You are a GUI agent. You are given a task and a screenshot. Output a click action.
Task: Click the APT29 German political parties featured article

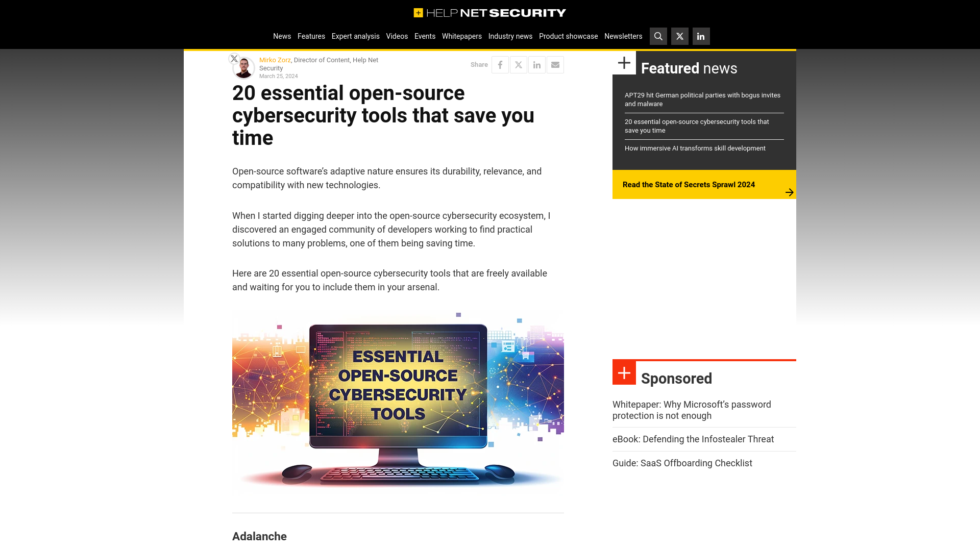[702, 99]
